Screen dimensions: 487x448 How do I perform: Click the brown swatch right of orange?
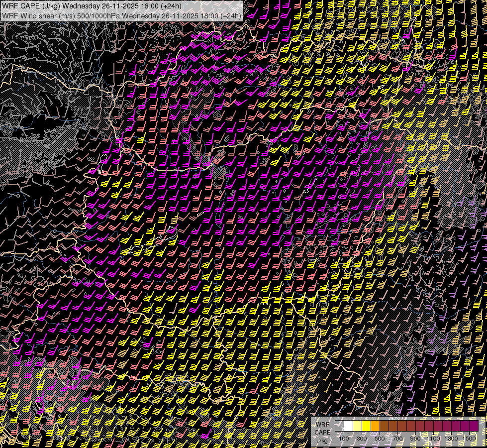pos(384,426)
